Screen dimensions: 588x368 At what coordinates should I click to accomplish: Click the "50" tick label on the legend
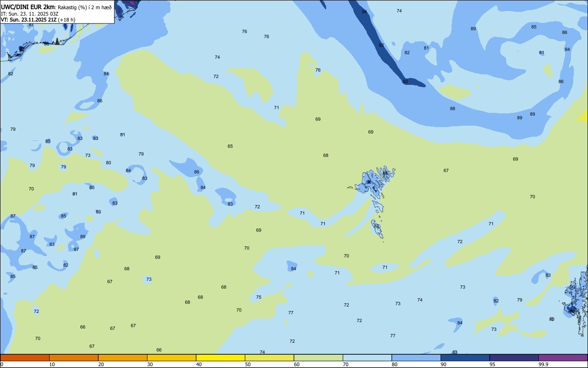tap(248, 364)
